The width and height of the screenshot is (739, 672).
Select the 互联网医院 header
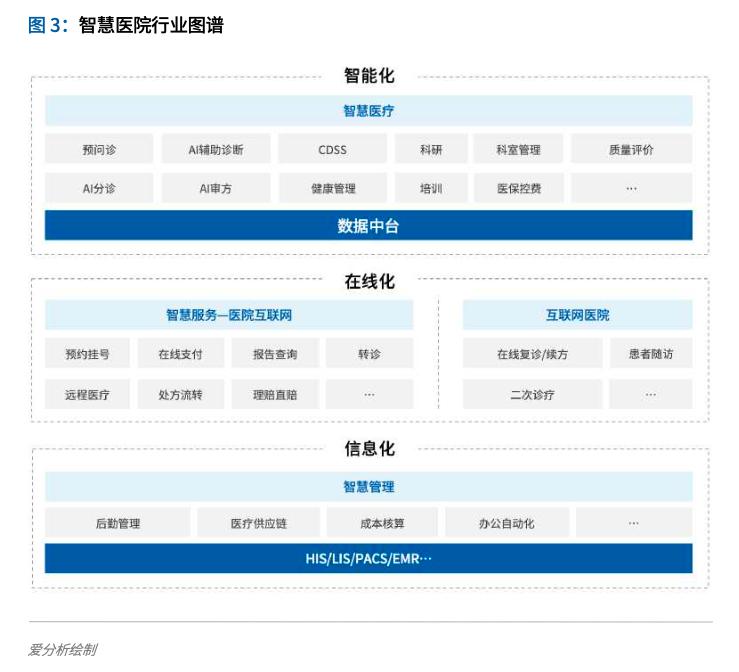577,314
